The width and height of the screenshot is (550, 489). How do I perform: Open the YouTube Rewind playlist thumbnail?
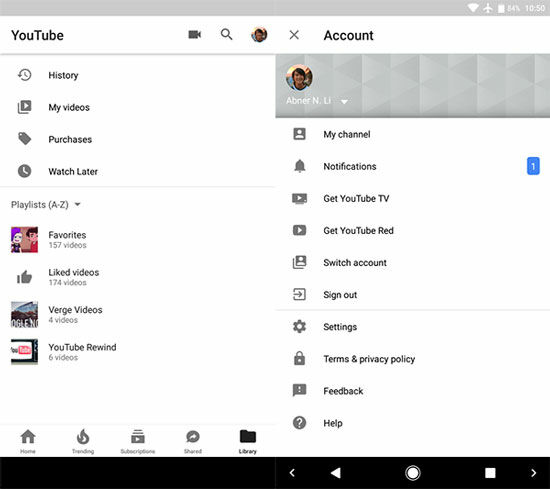click(x=25, y=352)
